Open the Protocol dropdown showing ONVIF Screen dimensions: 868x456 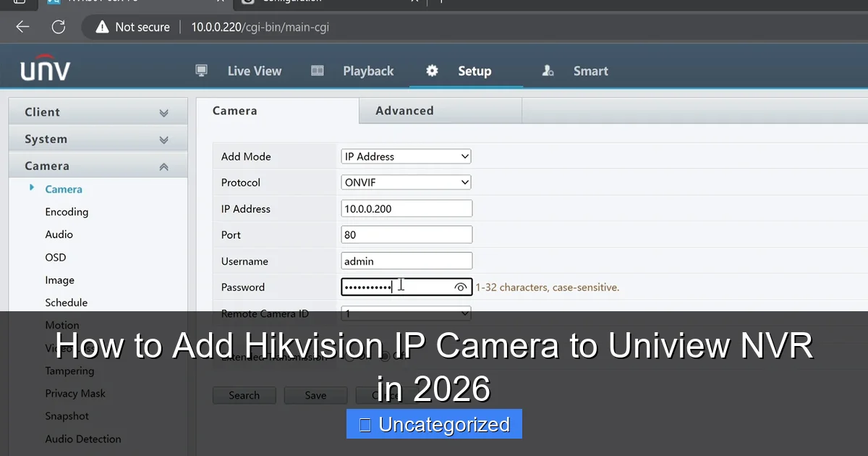point(405,182)
